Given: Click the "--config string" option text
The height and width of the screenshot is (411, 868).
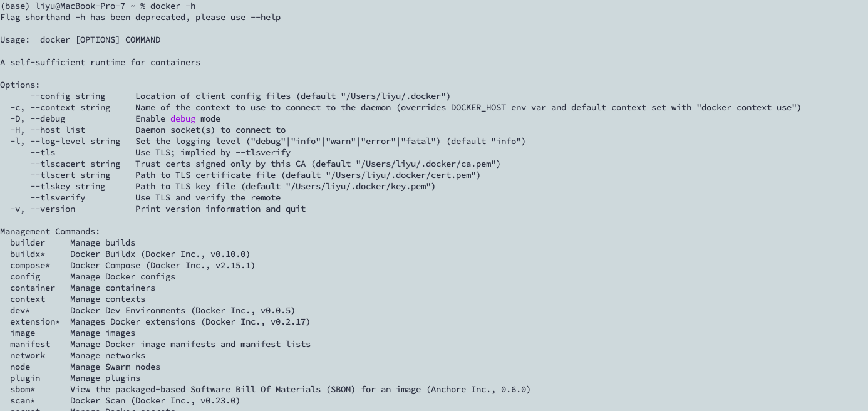Looking at the screenshot, I should pyautogui.click(x=68, y=96).
